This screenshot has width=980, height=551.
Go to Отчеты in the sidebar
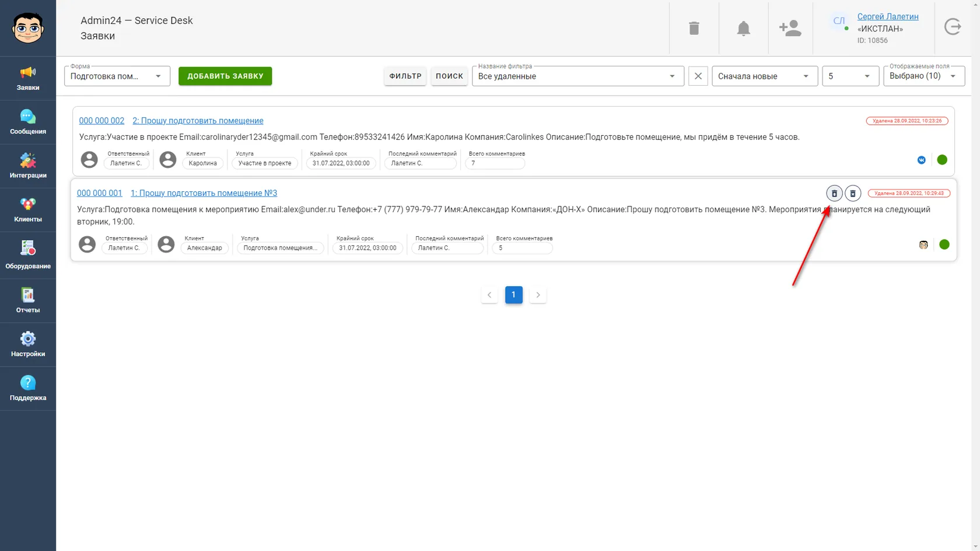pos(28,301)
